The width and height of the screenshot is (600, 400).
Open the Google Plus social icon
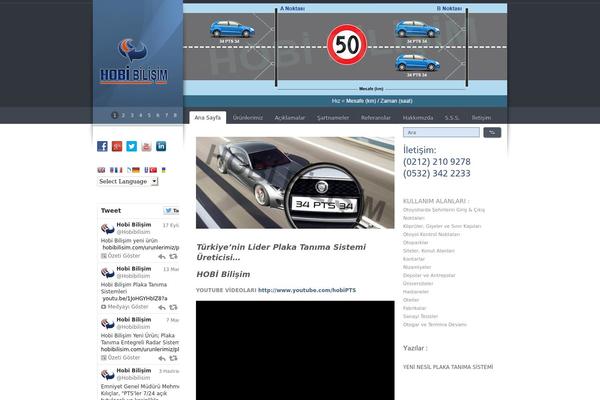point(117,146)
